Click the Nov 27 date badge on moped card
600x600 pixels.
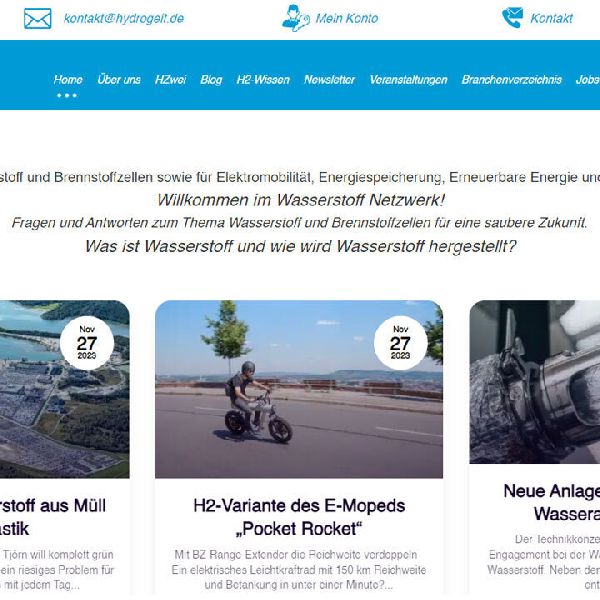(x=400, y=343)
